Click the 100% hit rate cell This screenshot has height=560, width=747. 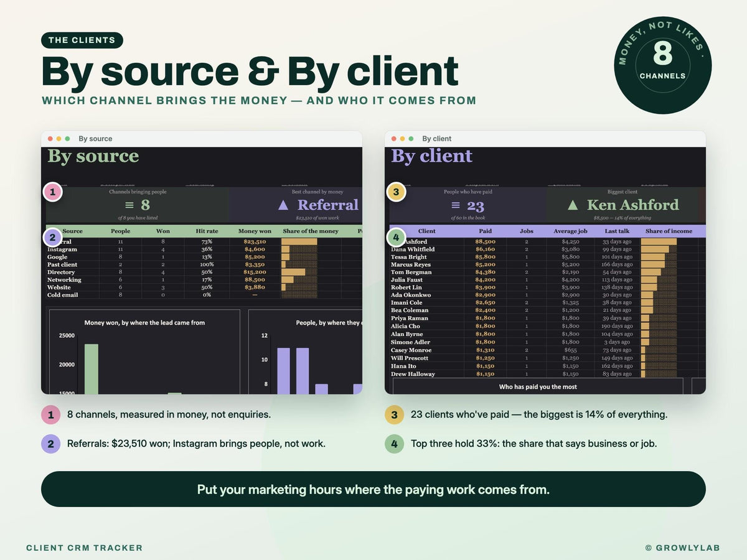207,264
